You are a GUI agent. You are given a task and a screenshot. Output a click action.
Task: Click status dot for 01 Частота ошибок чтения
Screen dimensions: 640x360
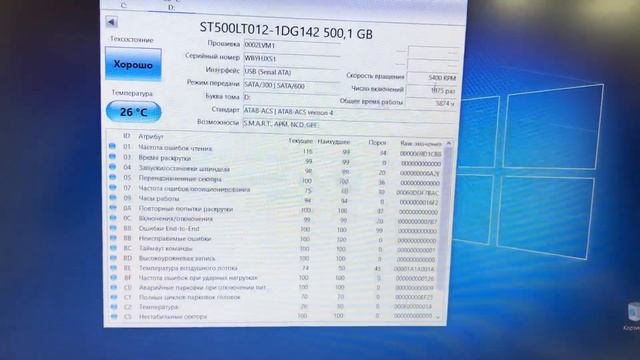pyautogui.click(x=112, y=146)
